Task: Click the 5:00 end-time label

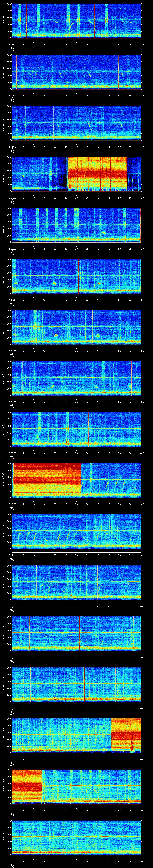Action: (141, 198)
